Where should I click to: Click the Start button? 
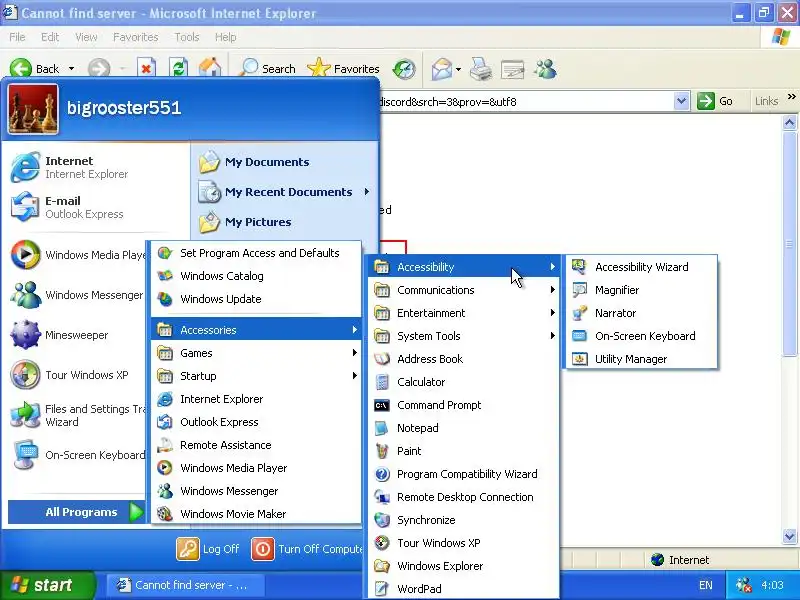[46, 585]
